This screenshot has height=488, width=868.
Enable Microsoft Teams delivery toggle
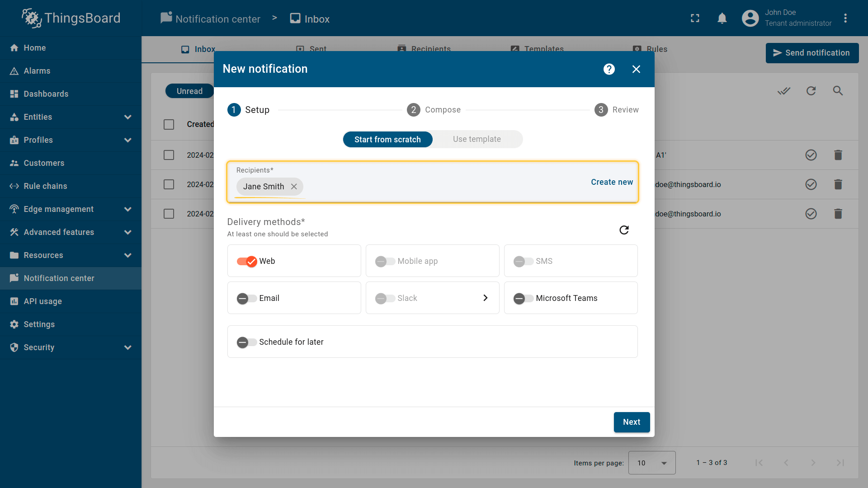523,298
